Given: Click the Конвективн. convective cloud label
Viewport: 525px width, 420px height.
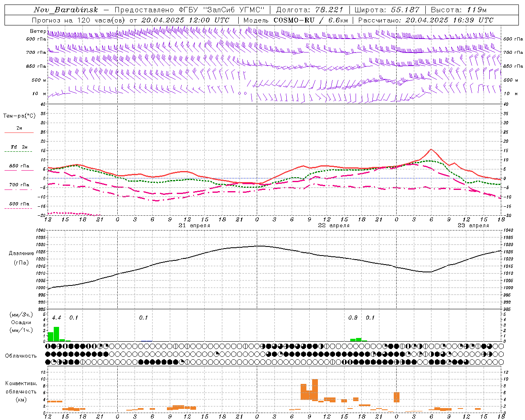Looking at the screenshot, I should point(21,383).
